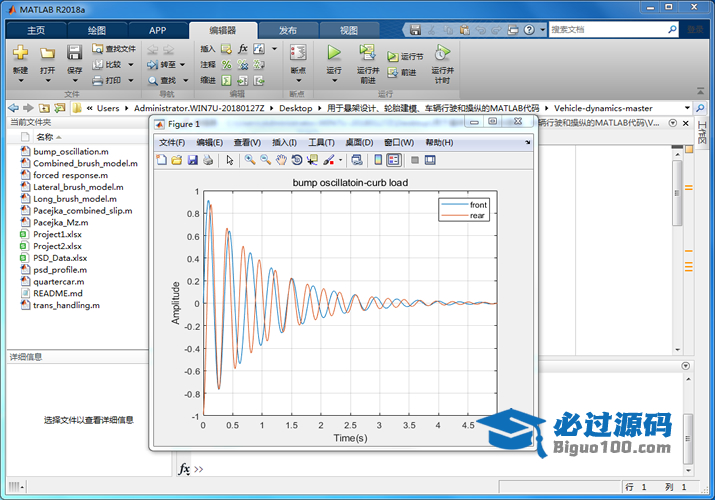Click the Rotate 3D tool in Figure toolbar
This screenshot has height=500, width=715.
point(296,160)
